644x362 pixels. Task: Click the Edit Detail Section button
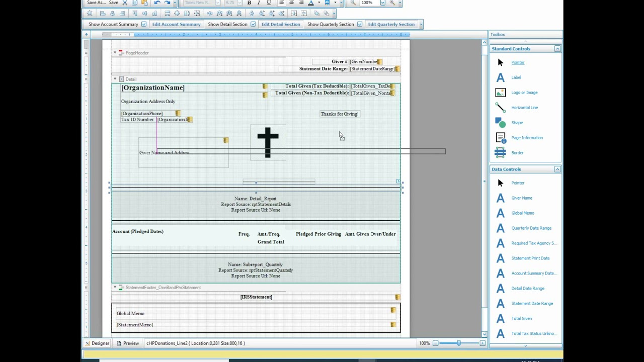tap(280, 24)
